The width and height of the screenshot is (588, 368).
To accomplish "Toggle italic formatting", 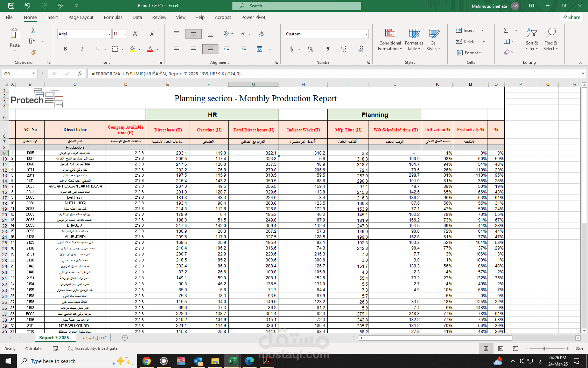I will tap(82, 49).
